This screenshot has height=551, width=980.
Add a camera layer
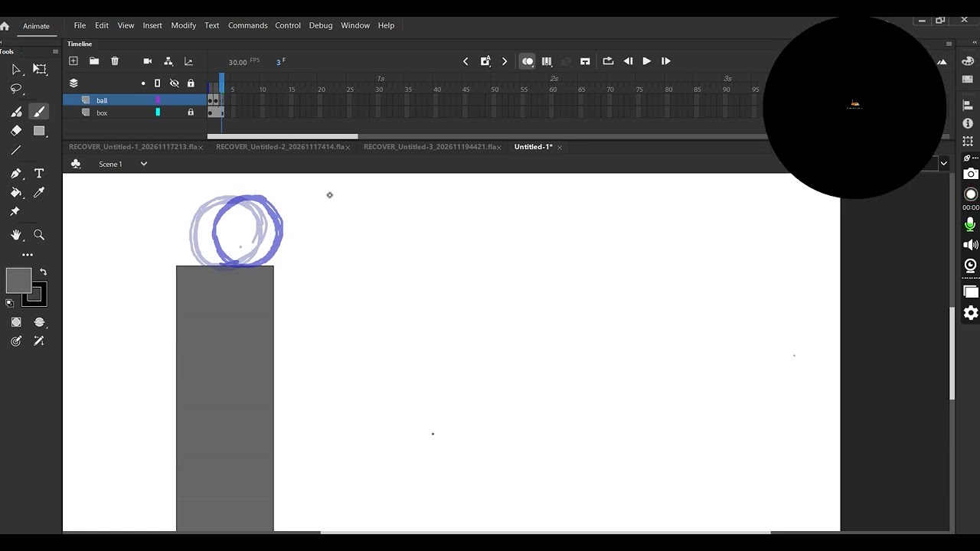click(148, 61)
